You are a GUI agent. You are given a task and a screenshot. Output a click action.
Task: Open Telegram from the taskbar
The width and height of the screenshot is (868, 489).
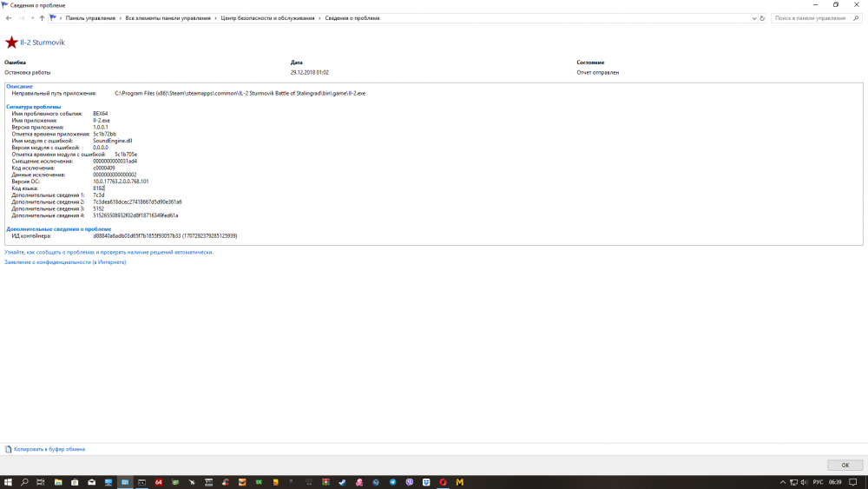[392, 482]
